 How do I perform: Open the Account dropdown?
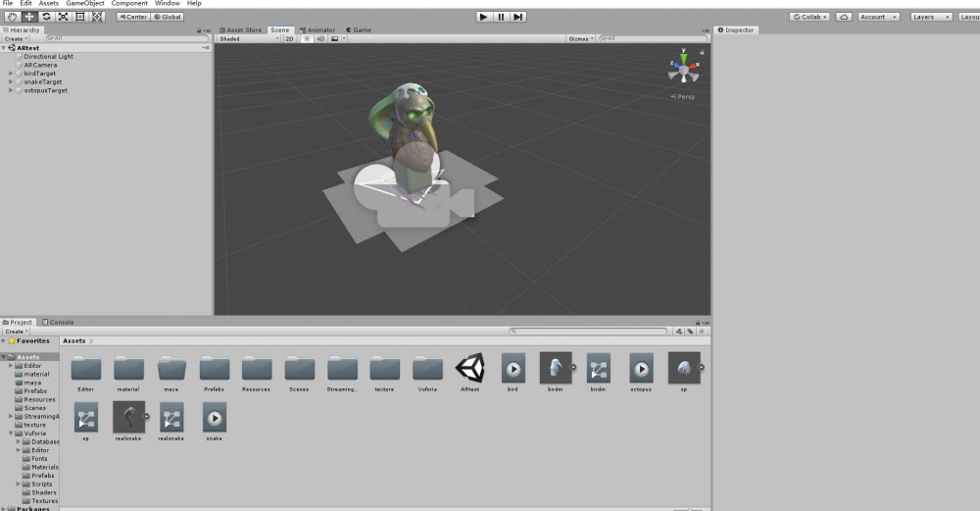pyautogui.click(x=878, y=17)
